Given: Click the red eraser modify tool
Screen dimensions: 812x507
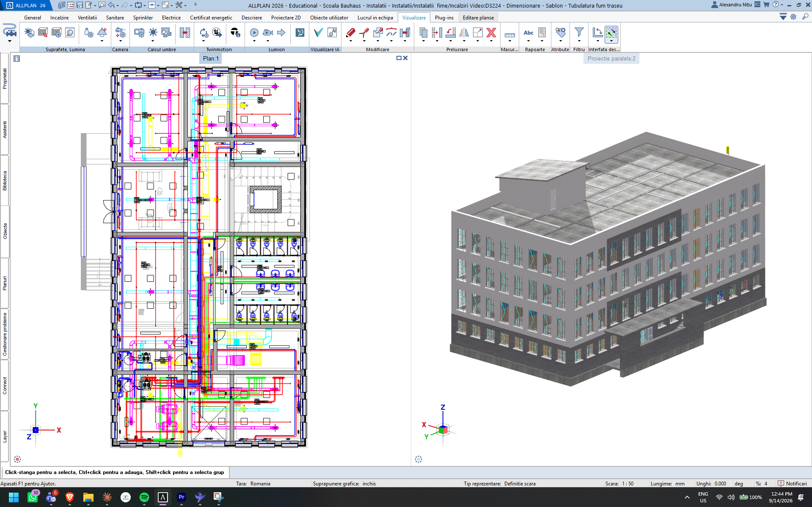Looking at the screenshot, I should (x=350, y=33).
